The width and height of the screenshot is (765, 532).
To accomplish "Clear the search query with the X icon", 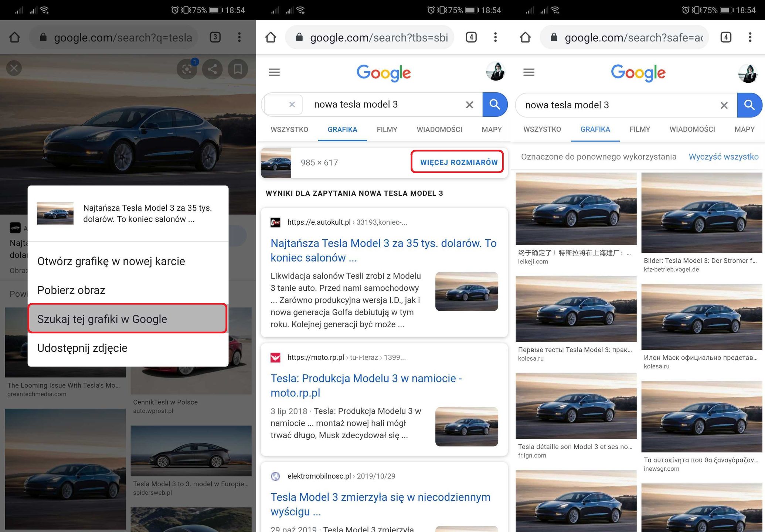I will click(x=469, y=105).
